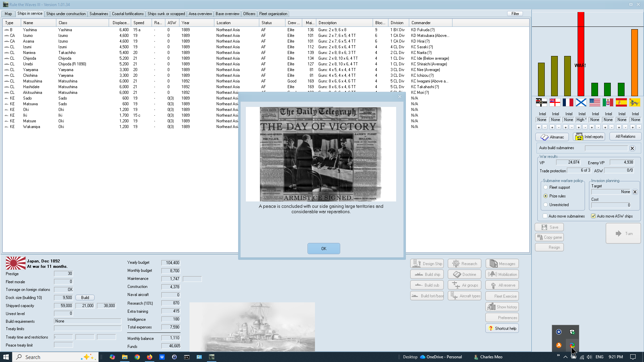
Task: Switch to the Submarines tab
Action: [x=99, y=14]
